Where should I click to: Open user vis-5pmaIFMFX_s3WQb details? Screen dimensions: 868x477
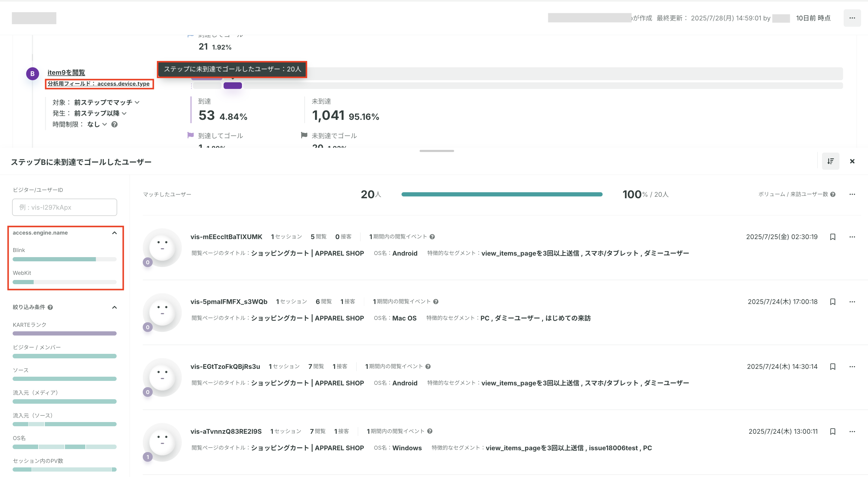pyautogui.click(x=229, y=302)
